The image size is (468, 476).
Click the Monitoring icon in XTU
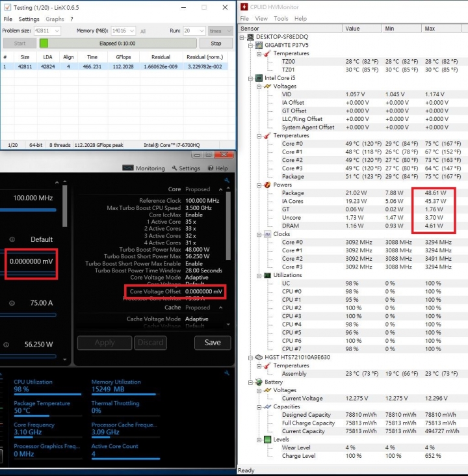click(128, 168)
